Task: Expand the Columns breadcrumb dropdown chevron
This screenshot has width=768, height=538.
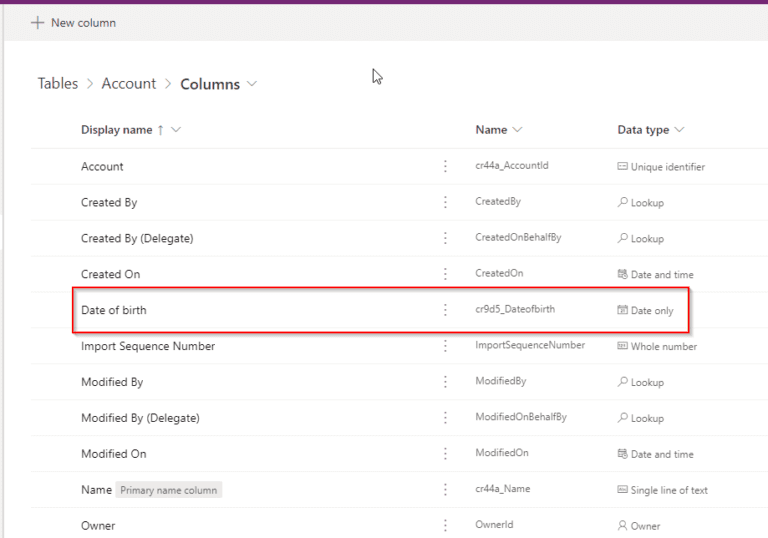Action: (252, 84)
